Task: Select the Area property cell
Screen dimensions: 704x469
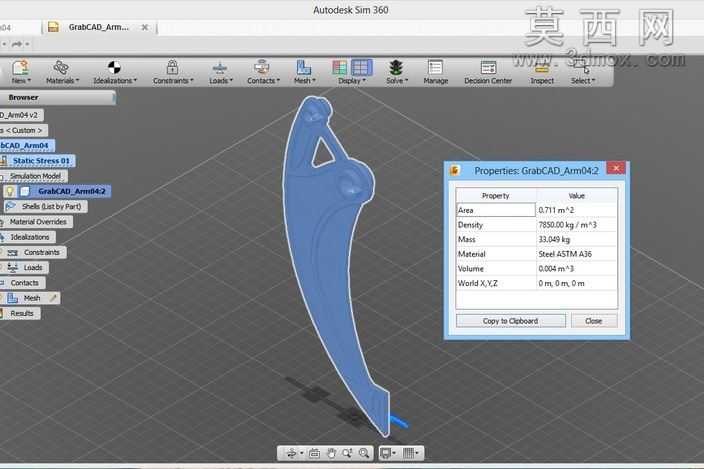Action: (x=496, y=210)
